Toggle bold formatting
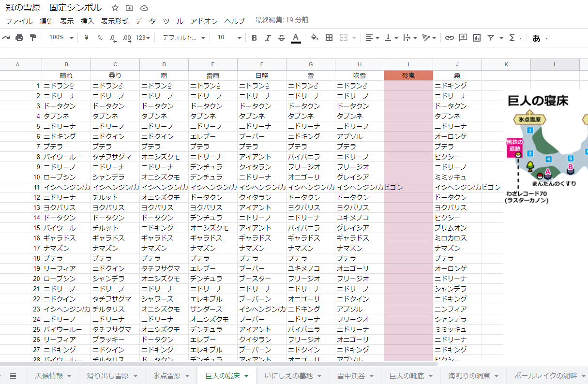 (254, 38)
